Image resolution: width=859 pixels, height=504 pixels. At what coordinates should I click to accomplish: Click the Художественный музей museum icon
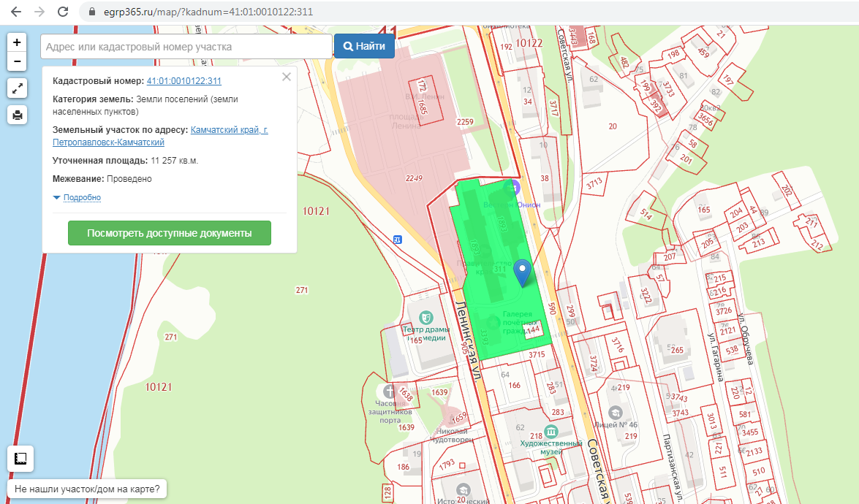(x=551, y=431)
